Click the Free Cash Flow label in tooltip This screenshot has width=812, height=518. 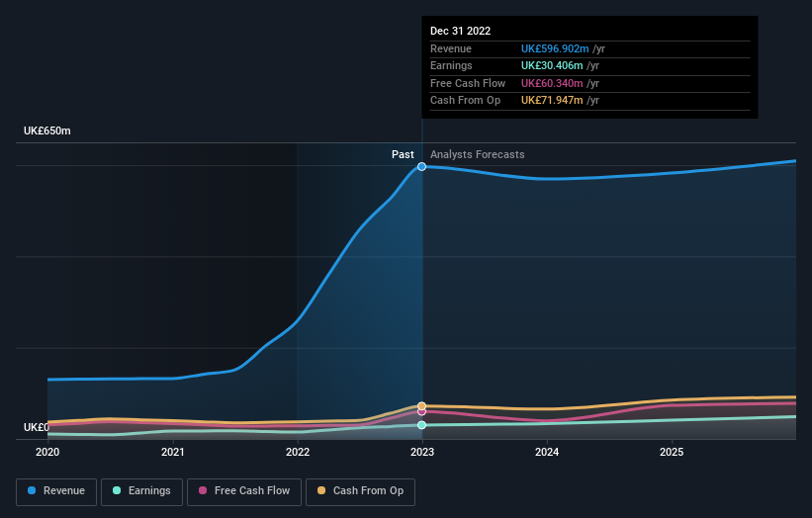468,83
